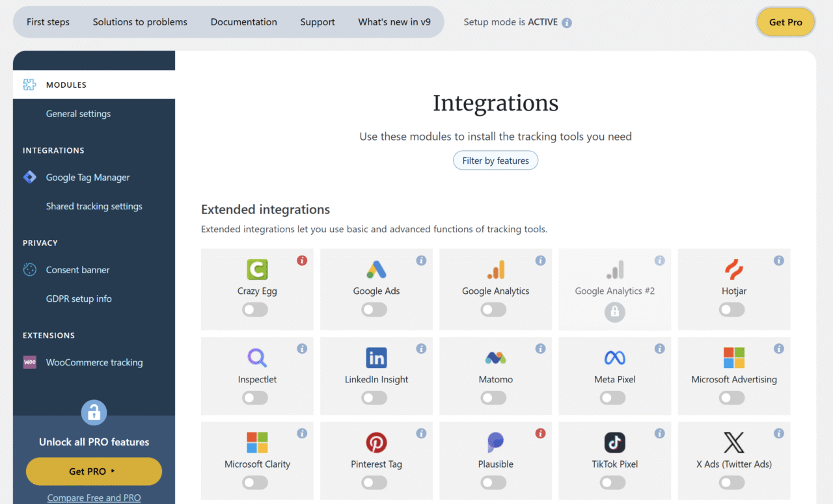Open the info icon on Hotjar card

779,261
